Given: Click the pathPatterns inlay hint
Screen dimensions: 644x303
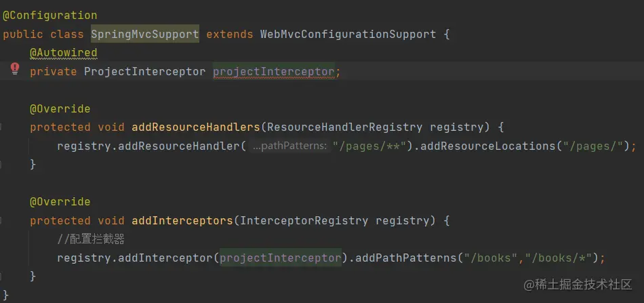Looking at the screenshot, I should pyautogui.click(x=289, y=146).
